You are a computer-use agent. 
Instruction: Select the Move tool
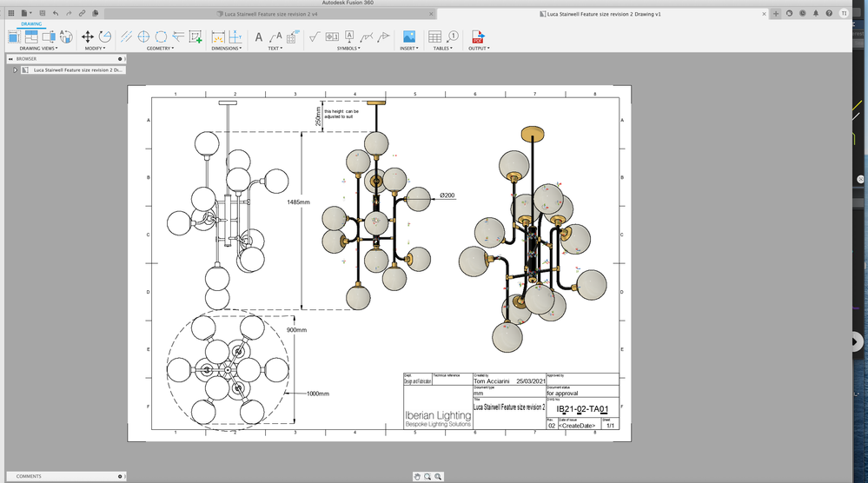88,36
